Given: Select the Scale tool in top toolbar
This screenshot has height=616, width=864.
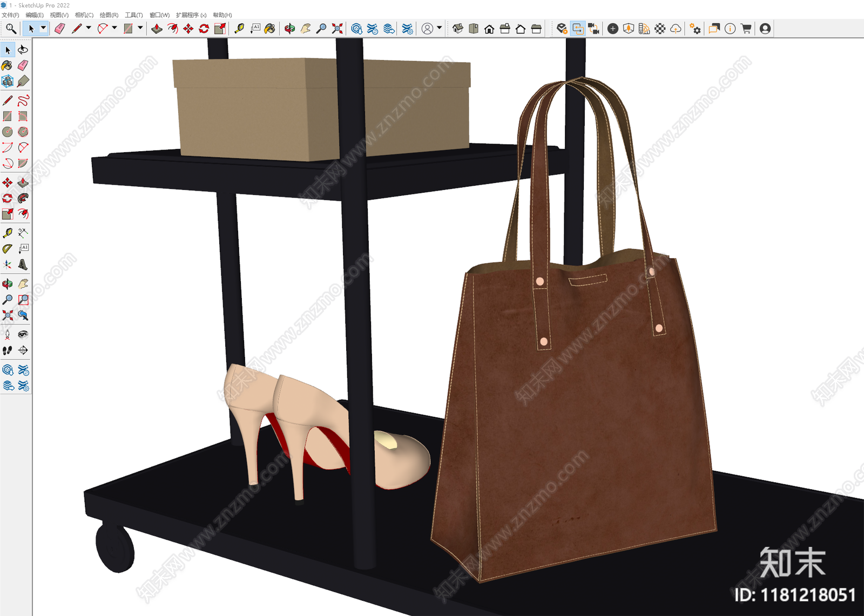Looking at the screenshot, I should (x=219, y=29).
